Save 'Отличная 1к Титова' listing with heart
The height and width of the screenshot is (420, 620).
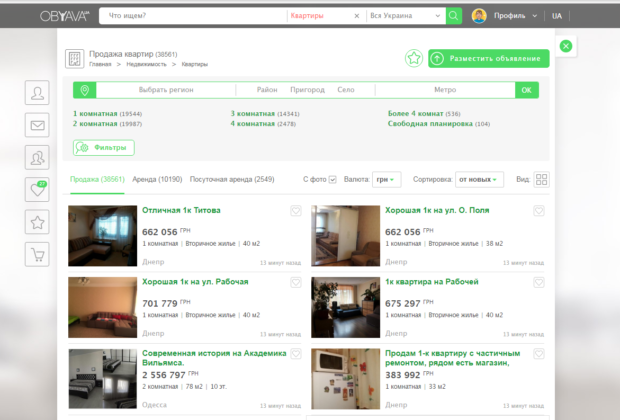tap(296, 211)
